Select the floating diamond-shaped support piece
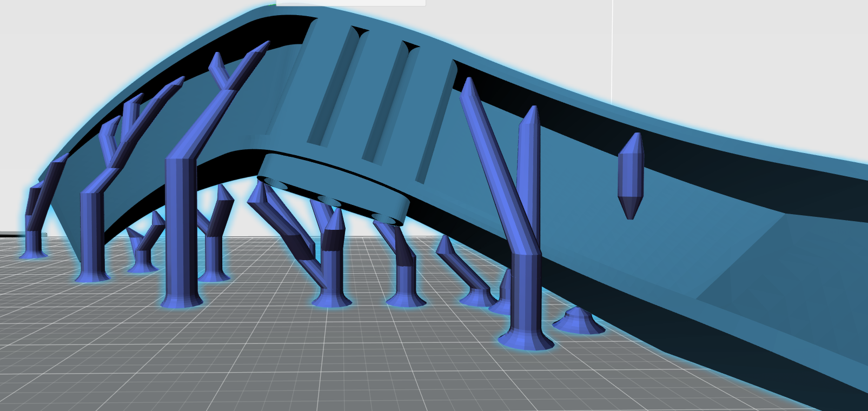 [631, 176]
